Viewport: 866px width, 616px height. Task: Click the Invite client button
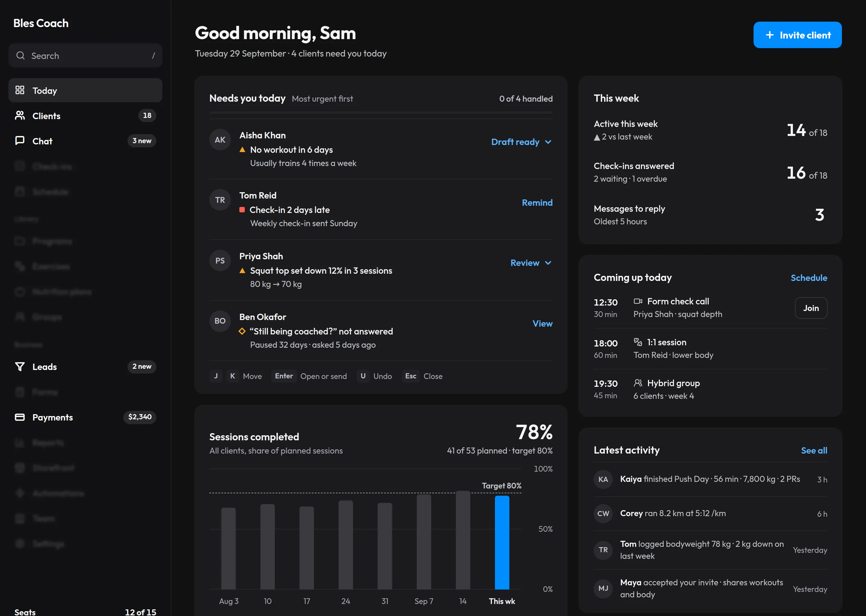point(797,35)
